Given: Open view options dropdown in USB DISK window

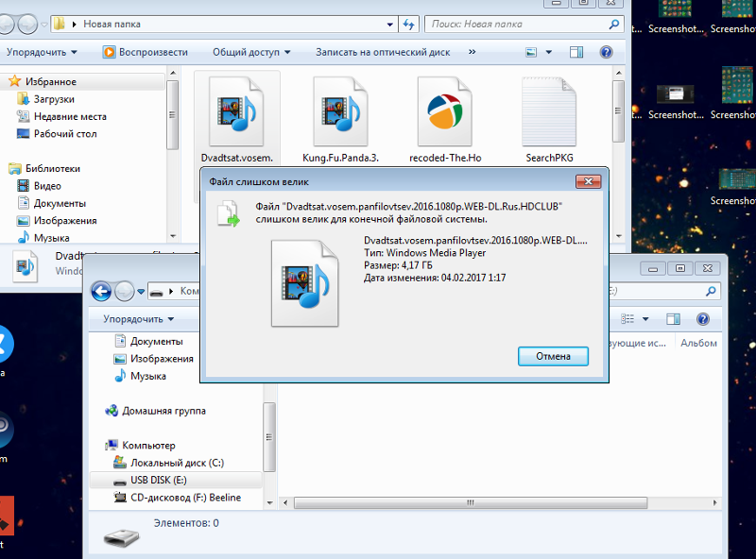Looking at the screenshot, I should tap(645, 319).
